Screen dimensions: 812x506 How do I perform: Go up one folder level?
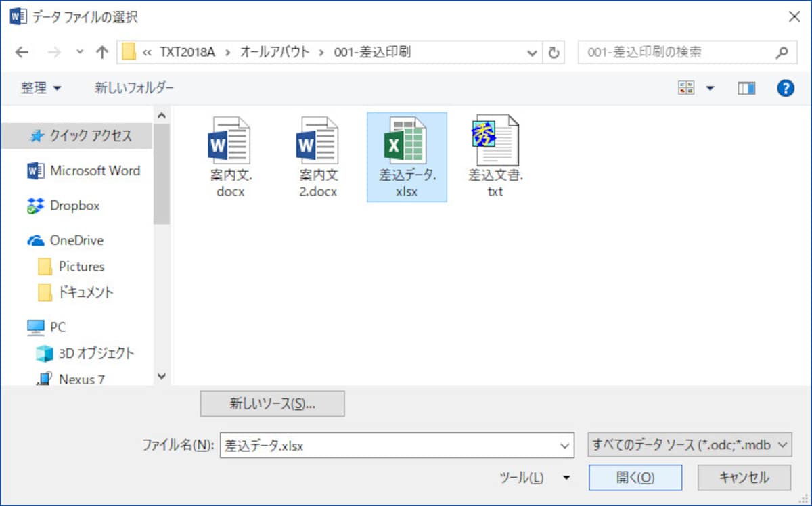point(102,52)
